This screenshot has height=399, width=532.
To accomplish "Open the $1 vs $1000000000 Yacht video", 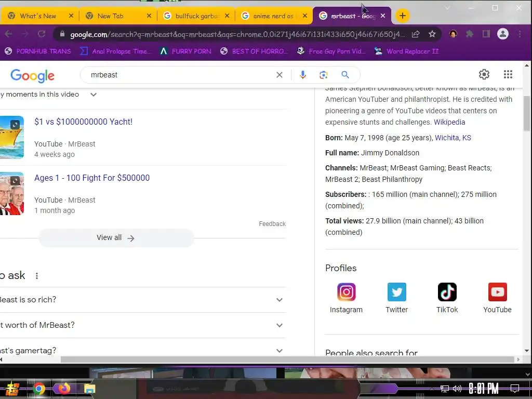I will [x=84, y=122].
